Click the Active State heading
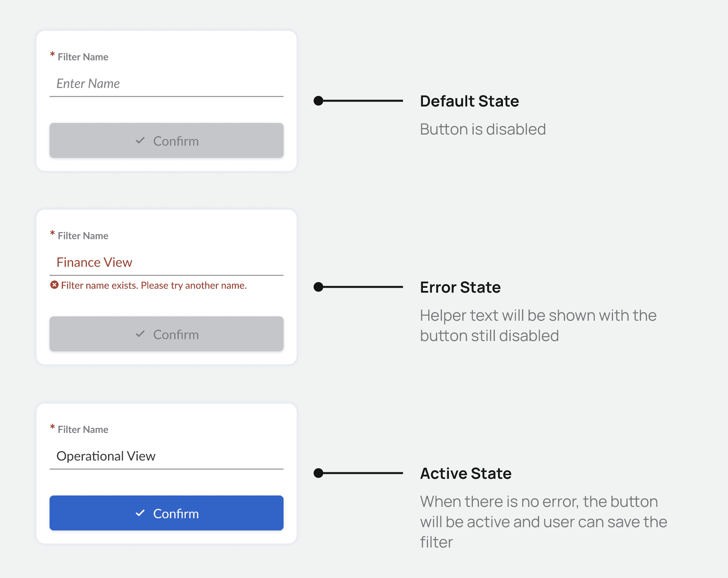The image size is (728, 578). pos(466,474)
